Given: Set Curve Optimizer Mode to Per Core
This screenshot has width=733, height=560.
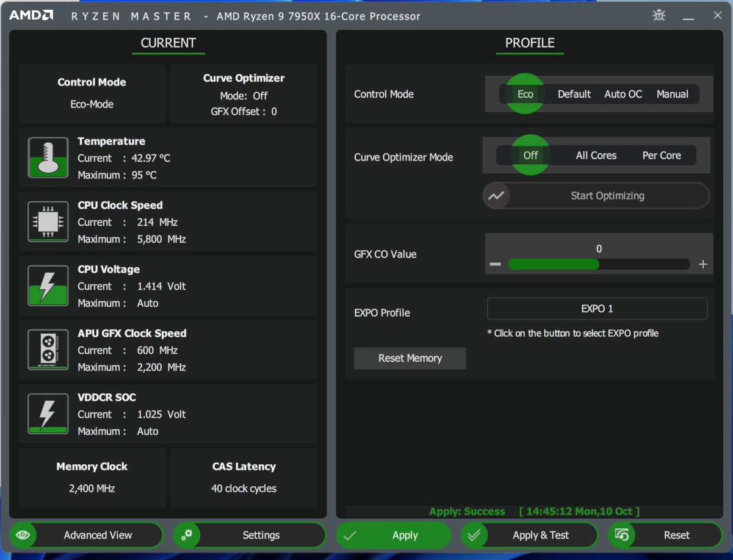Looking at the screenshot, I should (x=662, y=156).
